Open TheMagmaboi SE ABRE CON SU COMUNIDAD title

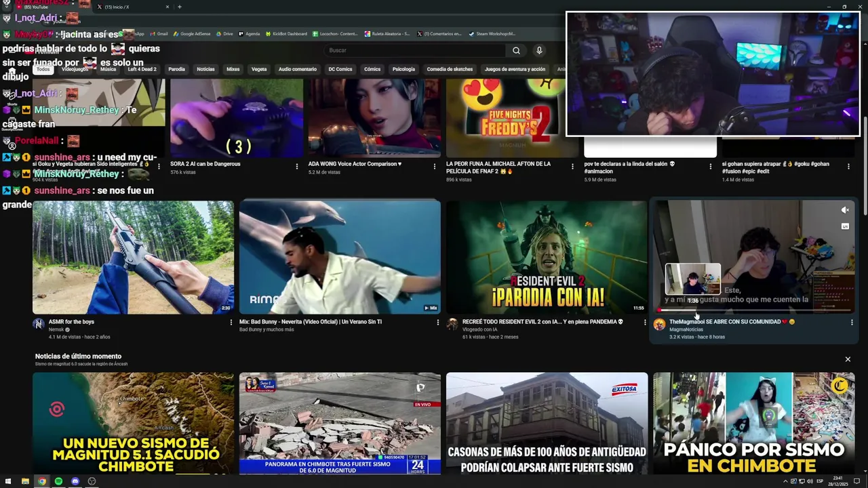click(732, 322)
